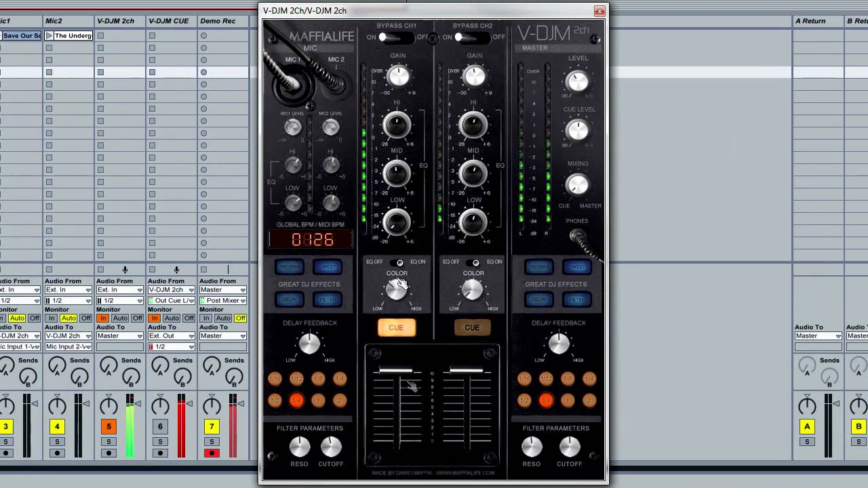Click the PHONES output jack

(x=577, y=237)
